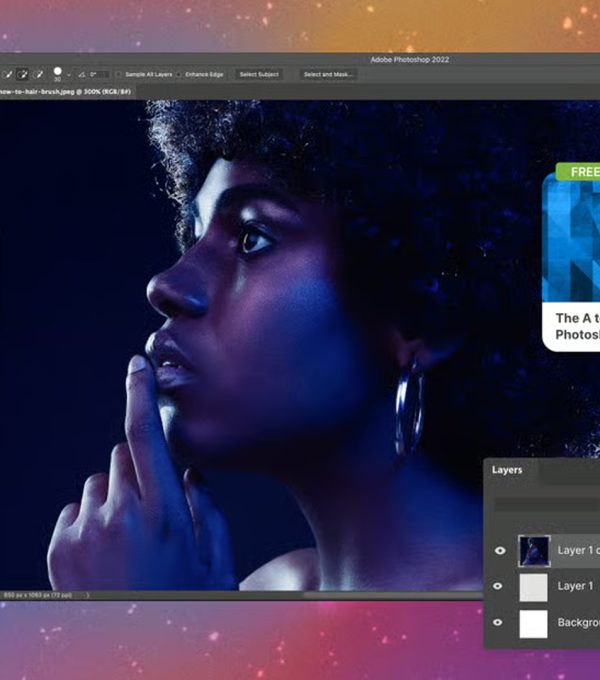Image resolution: width=600 pixels, height=680 pixels.
Task: Click the Select Subject button
Action: point(259,75)
